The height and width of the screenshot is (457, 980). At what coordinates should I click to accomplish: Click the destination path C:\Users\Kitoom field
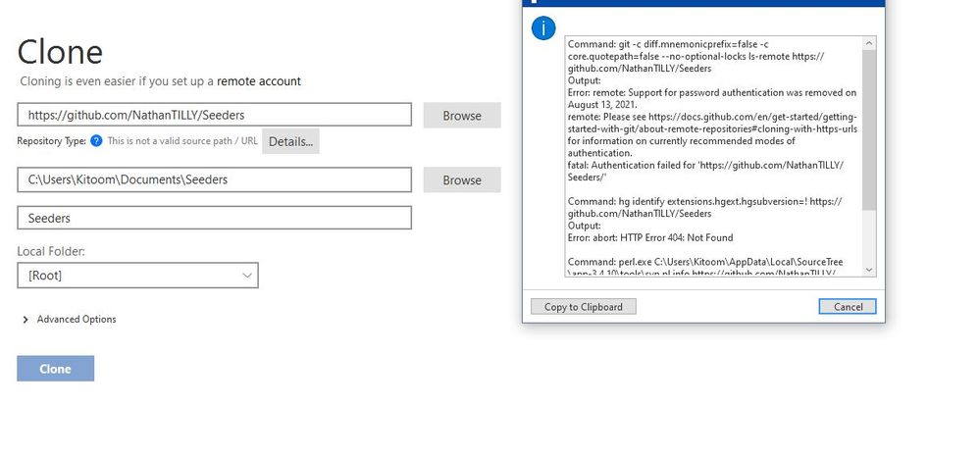215,179
